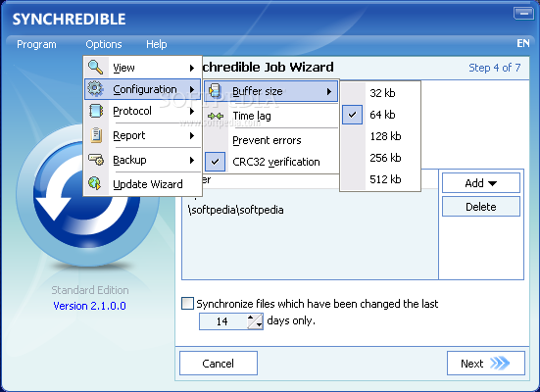Click the Protocol notebook icon

pyautogui.click(x=95, y=111)
